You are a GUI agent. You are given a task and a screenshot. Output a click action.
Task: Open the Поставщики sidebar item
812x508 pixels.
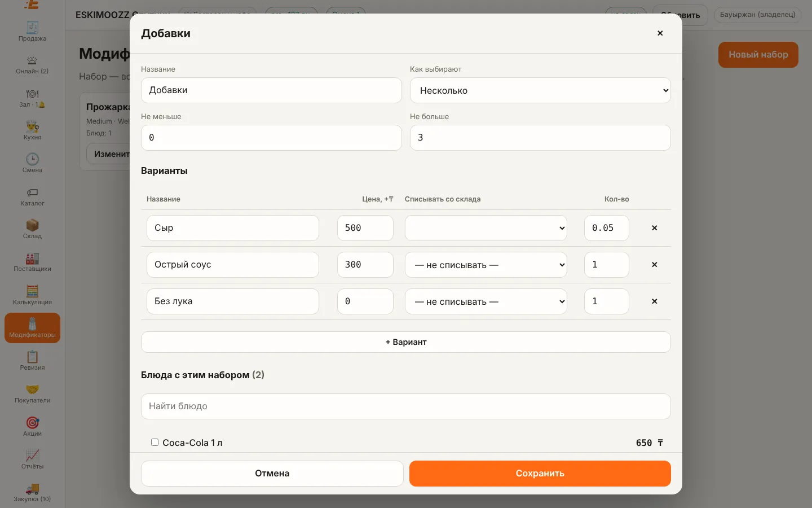tap(32, 262)
